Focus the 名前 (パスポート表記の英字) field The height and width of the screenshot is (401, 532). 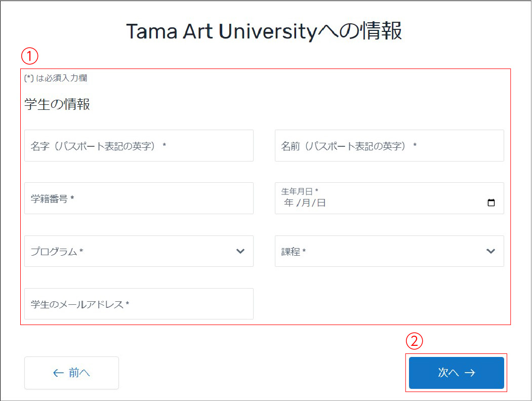[x=389, y=146]
